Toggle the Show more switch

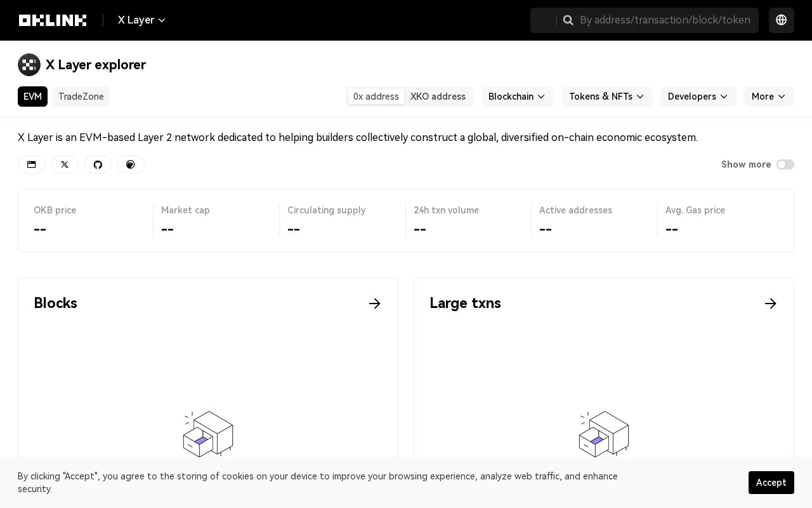point(785,164)
